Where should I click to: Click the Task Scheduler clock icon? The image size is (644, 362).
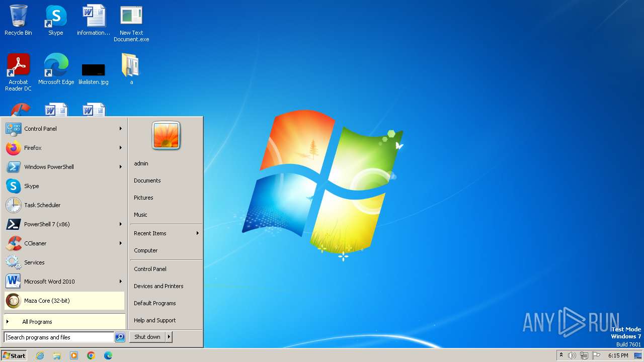point(13,205)
